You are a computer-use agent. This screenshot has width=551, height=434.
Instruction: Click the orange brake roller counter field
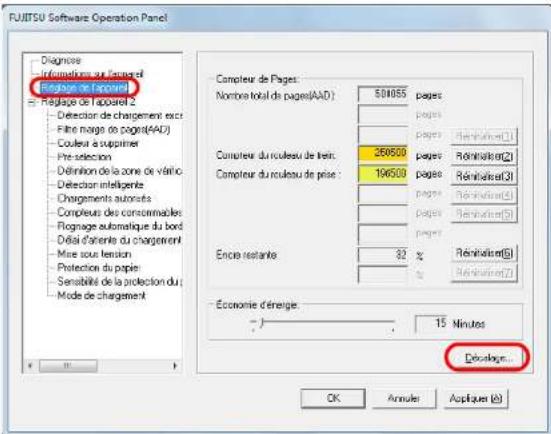[x=383, y=154]
